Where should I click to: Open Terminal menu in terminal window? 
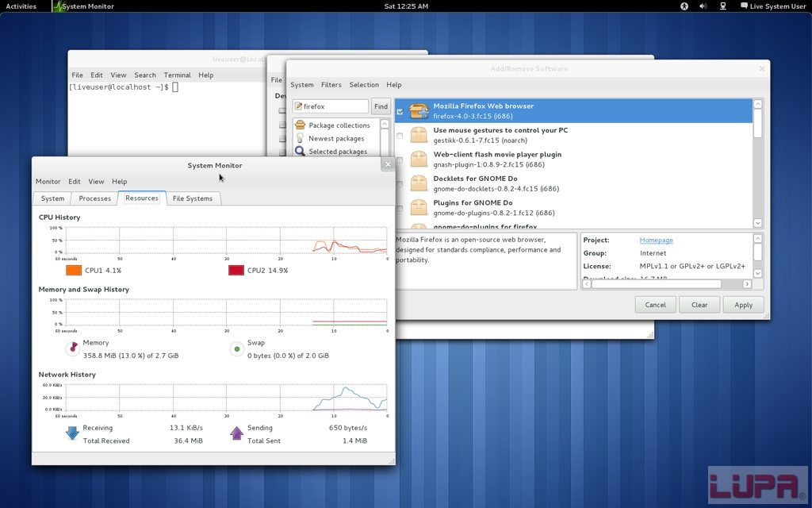[x=177, y=75]
